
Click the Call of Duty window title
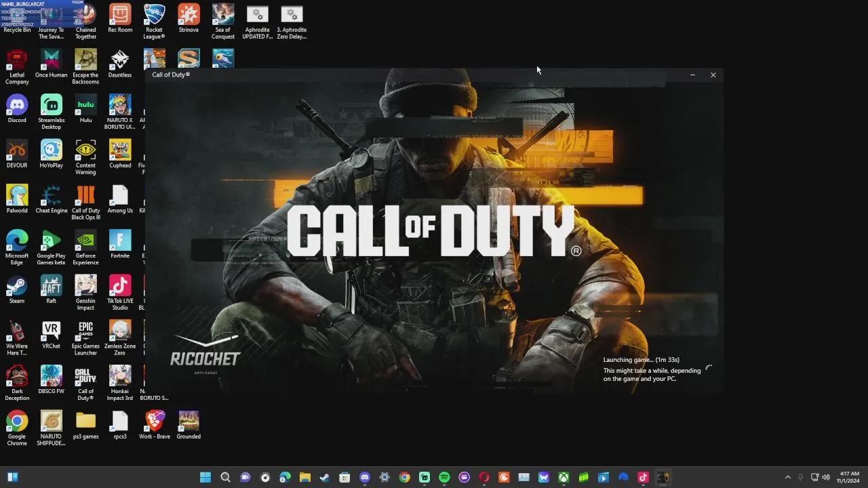pos(171,75)
